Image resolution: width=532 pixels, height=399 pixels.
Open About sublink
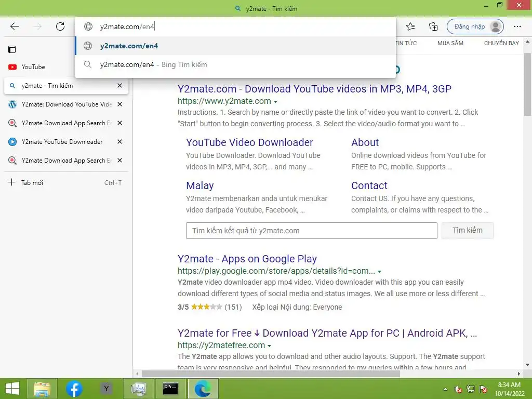365,142
